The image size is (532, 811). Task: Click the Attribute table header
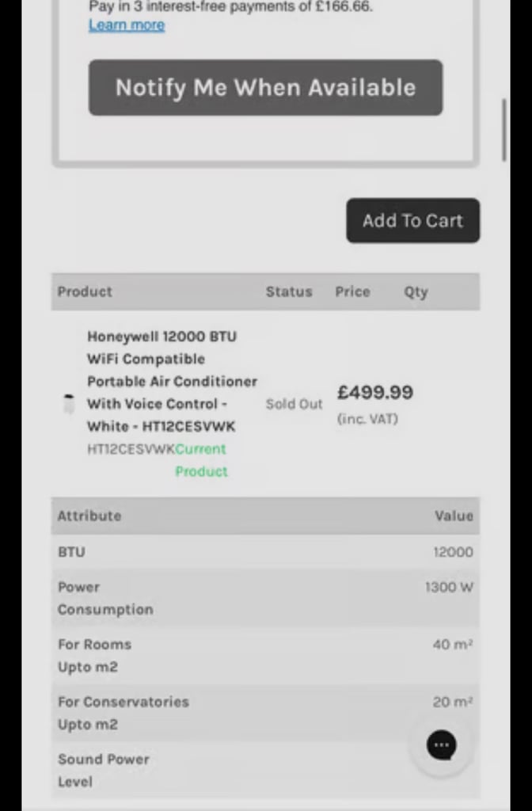click(89, 516)
